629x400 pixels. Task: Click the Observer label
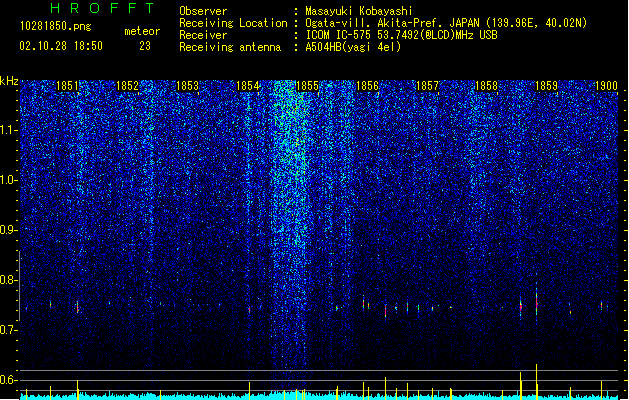coord(203,11)
